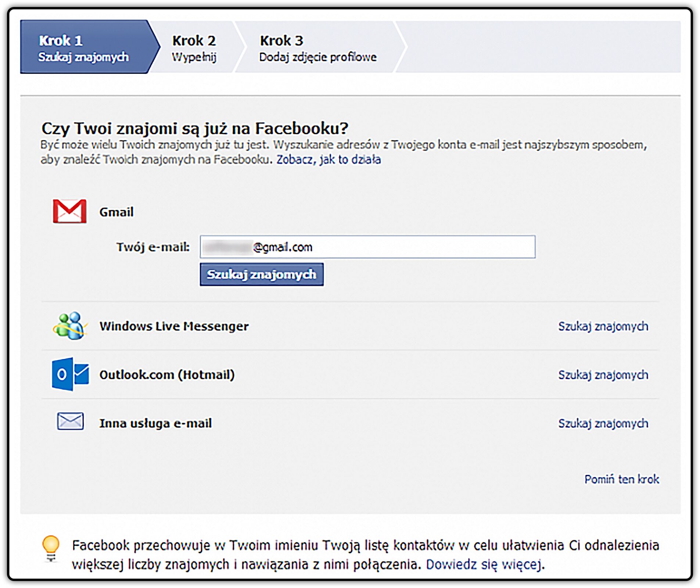
Task: Click the Outlook.com Hotmail icon
Action: (70, 374)
